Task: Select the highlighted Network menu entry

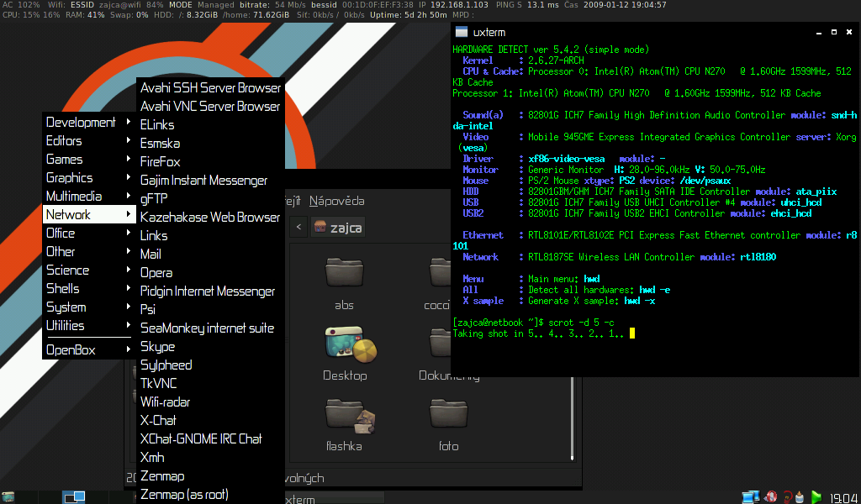Action: click(87, 214)
